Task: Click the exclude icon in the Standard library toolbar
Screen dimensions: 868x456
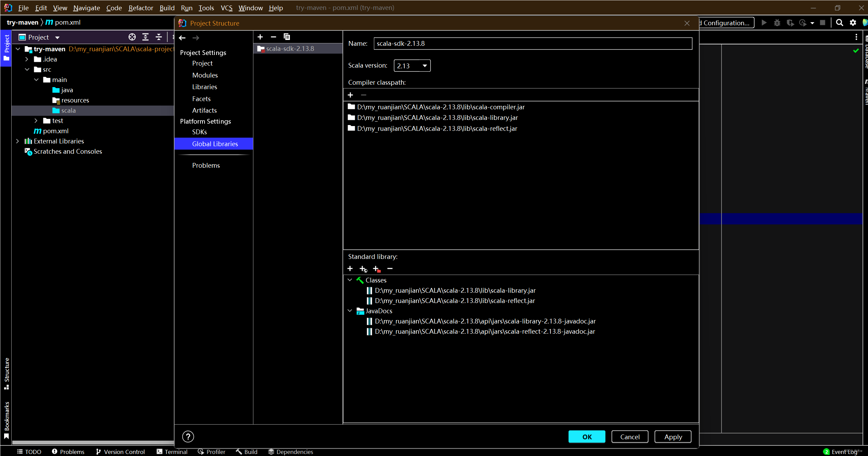Action: (377, 269)
